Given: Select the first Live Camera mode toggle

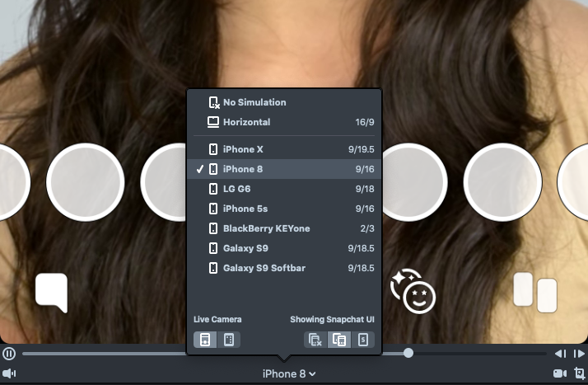Looking at the screenshot, I should coord(206,340).
